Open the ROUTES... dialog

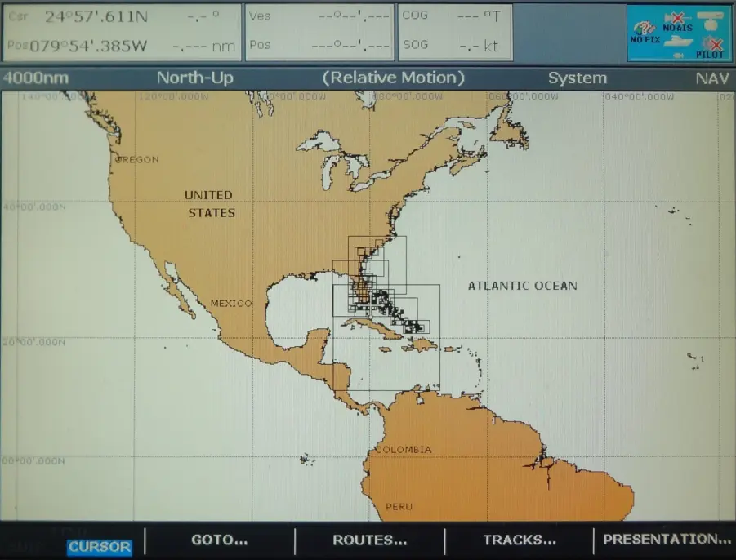point(369,540)
